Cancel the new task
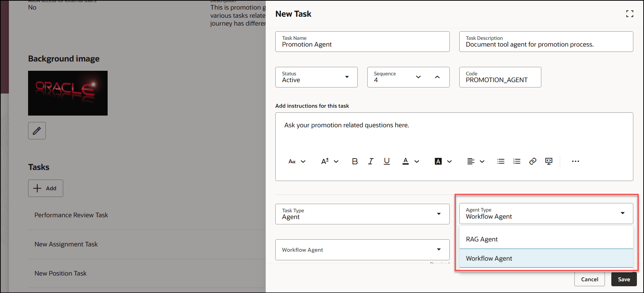This screenshot has width=644, height=293. click(x=590, y=279)
